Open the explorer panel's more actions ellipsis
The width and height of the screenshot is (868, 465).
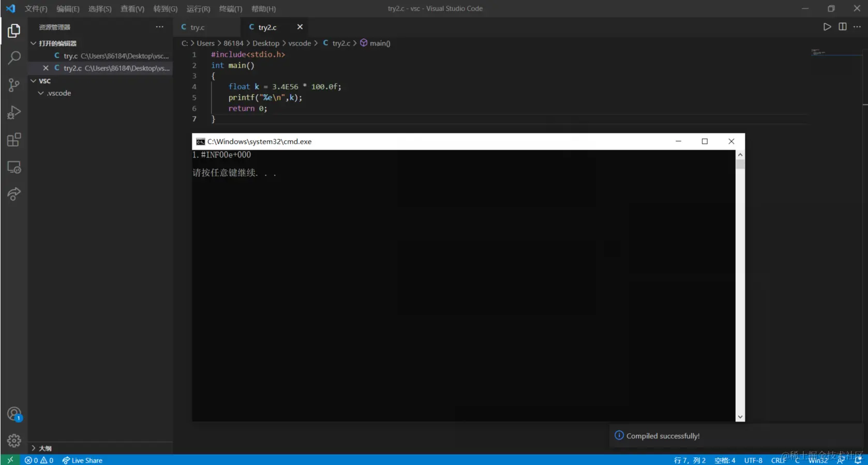point(159,27)
